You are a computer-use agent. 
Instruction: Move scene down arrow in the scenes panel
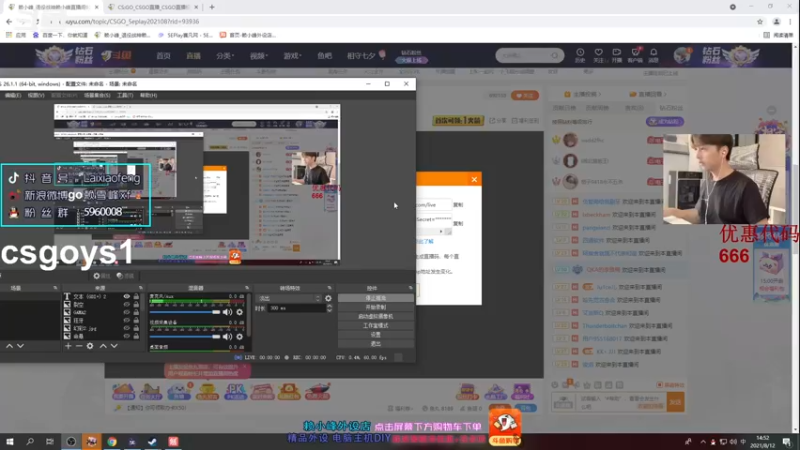coord(20,346)
